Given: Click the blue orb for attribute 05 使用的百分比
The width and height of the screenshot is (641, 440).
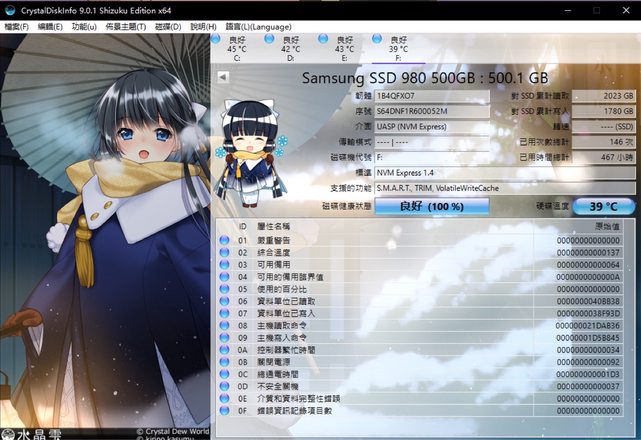Looking at the screenshot, I should click(x=224, y=289).
